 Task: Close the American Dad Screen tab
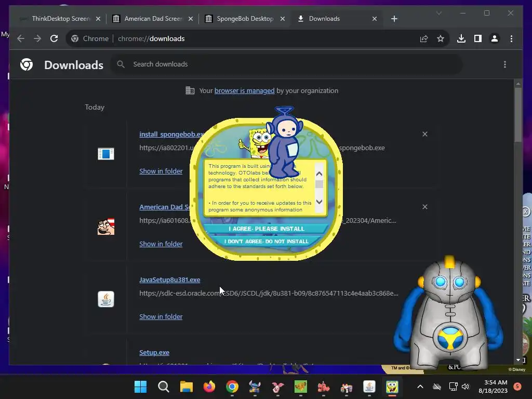pos(190,19)
